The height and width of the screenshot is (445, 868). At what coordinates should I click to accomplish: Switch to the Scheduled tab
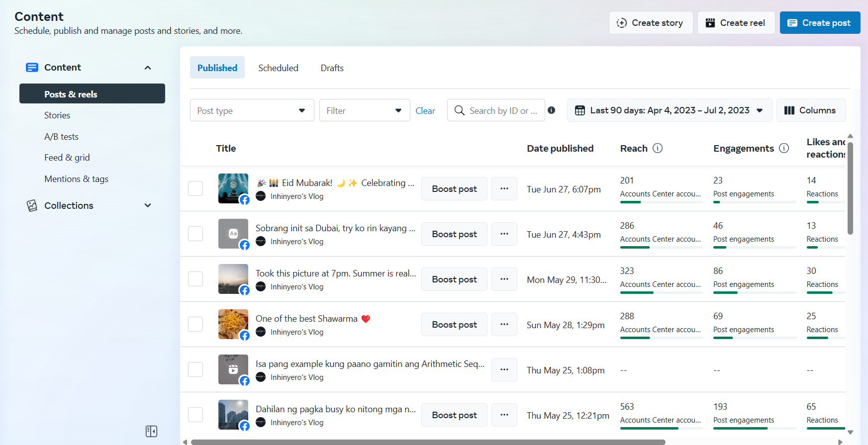(x=278, y=68)
